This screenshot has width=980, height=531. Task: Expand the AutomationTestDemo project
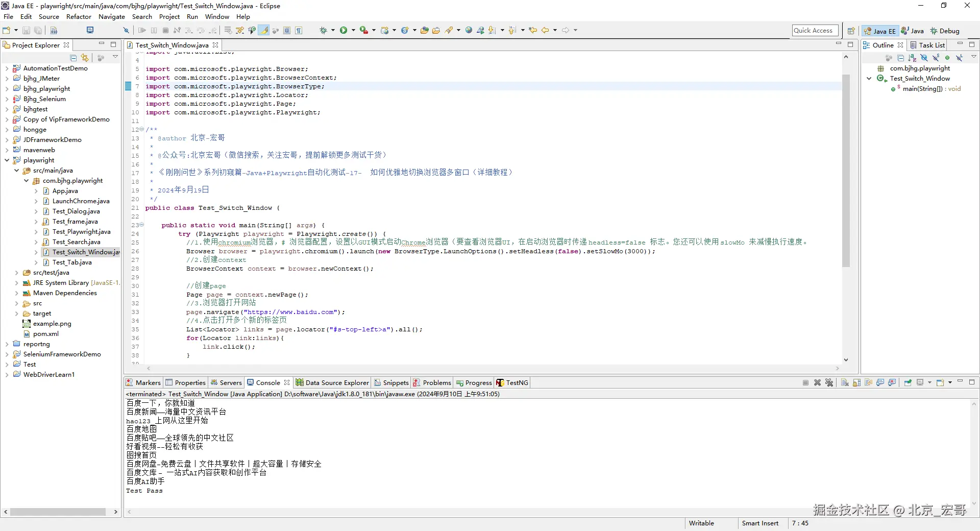(x=7, y=68)
